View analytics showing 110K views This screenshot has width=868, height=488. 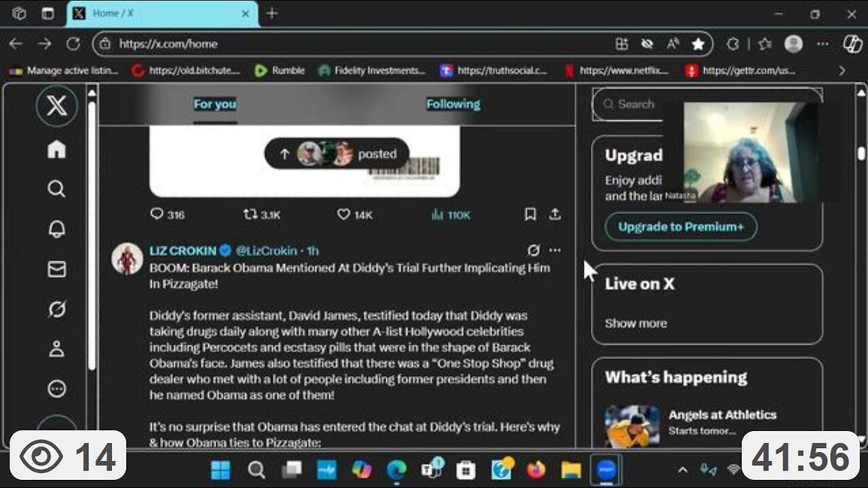tap(450, 214)
